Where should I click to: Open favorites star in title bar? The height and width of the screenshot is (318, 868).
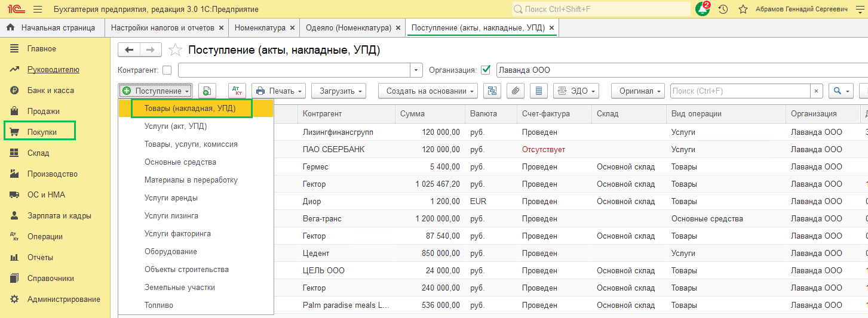click(x=743, y=10)
